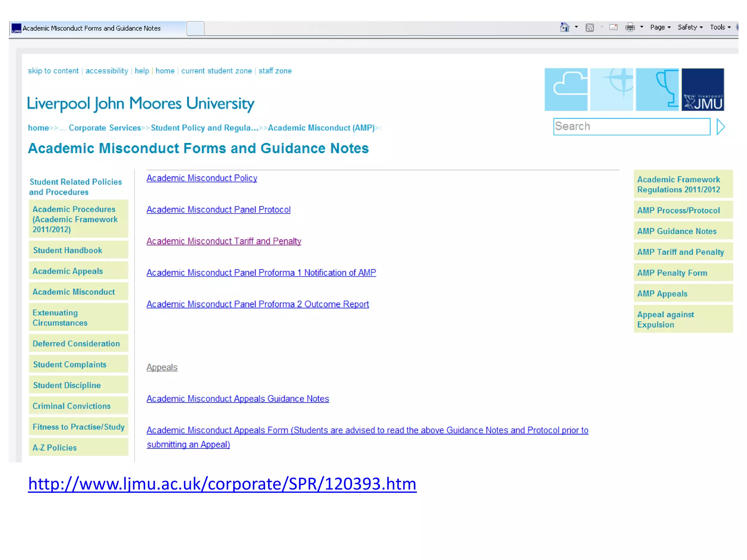Open Deferred Consideration sidebar item

78,343
